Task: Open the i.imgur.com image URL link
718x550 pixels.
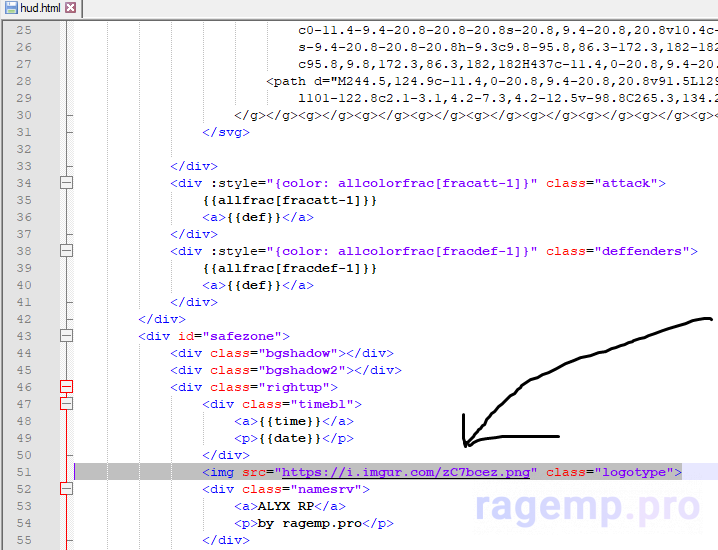Action: [x=407, y=472]
